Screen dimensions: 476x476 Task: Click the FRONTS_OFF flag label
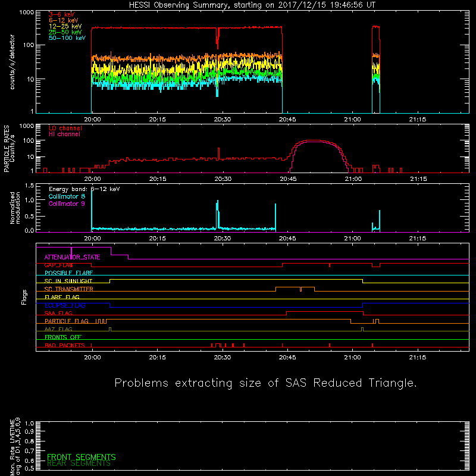(63, 337)
